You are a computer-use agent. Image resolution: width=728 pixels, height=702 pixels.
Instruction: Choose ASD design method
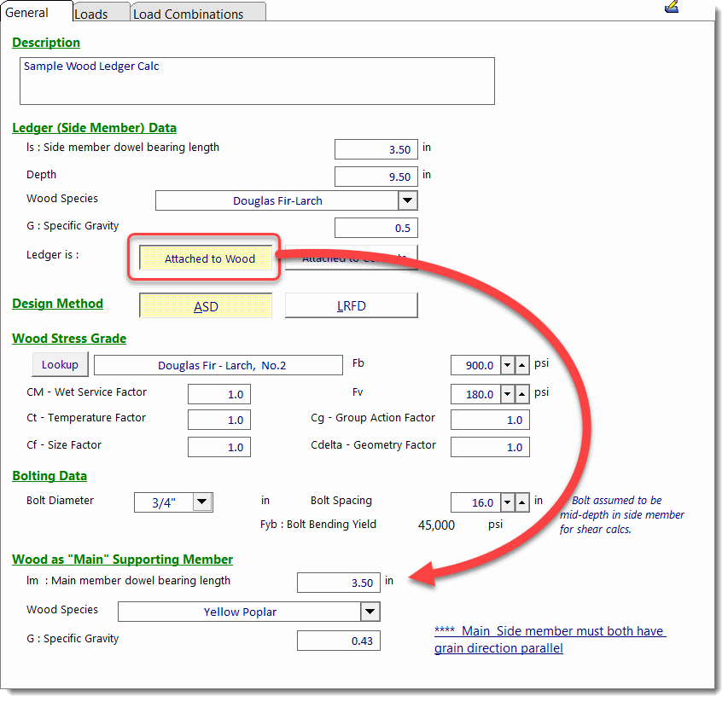pos(206,306)
